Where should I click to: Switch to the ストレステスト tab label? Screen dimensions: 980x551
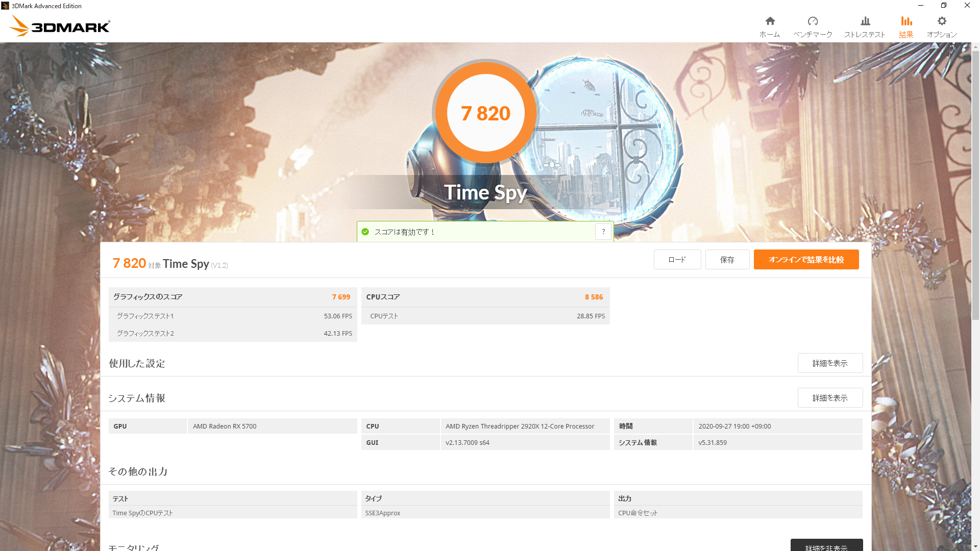pyautogui.click(x=865, y=35)
